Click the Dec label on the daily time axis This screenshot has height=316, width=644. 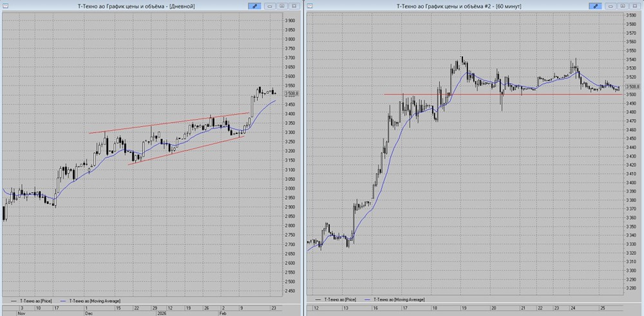coord(88,312)
